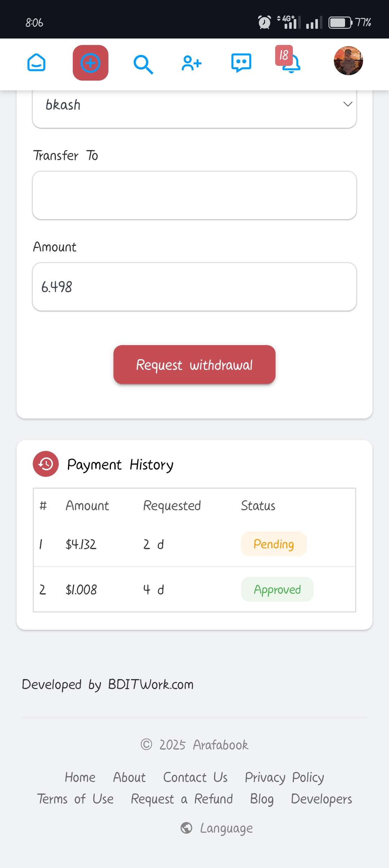The width and height of the screenshot is (389, 868).
Task: Click the globe Language icon
Action: 186,828
